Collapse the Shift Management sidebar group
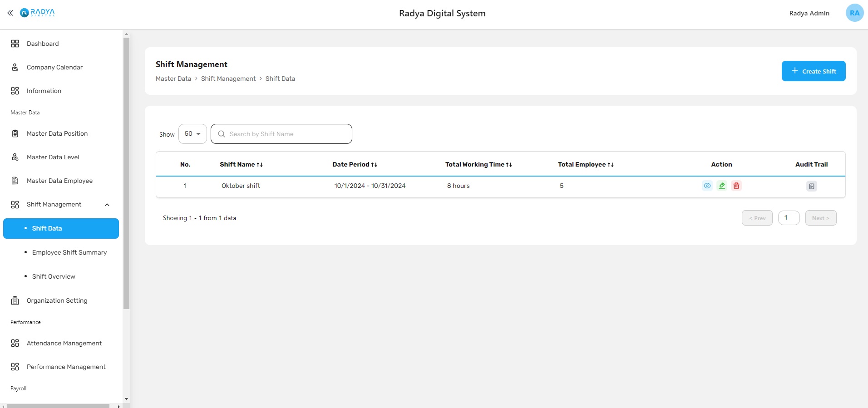 point(107,205)
